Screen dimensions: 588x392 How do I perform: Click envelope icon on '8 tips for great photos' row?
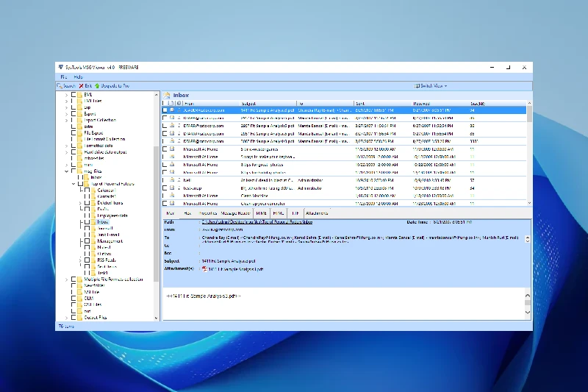[x=172, y=164]
